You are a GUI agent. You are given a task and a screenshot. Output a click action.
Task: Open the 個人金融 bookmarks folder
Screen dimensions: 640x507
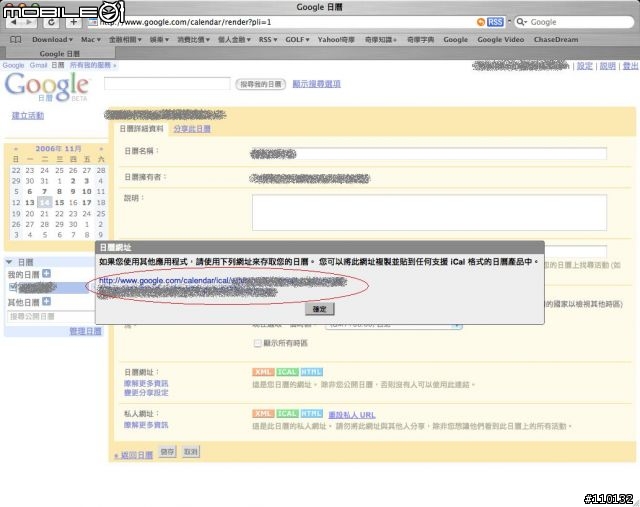234,40
